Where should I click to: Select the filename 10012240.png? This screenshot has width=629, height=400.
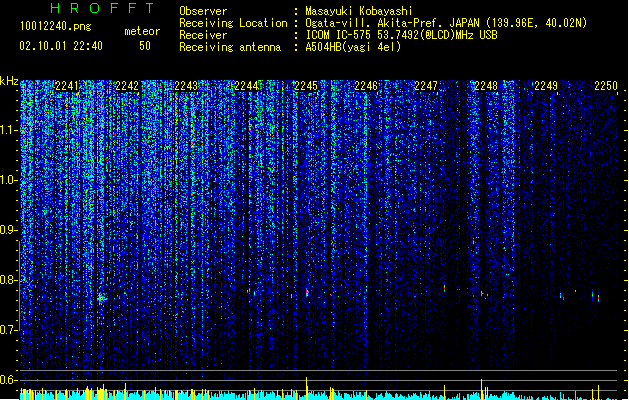pos(56,26)
